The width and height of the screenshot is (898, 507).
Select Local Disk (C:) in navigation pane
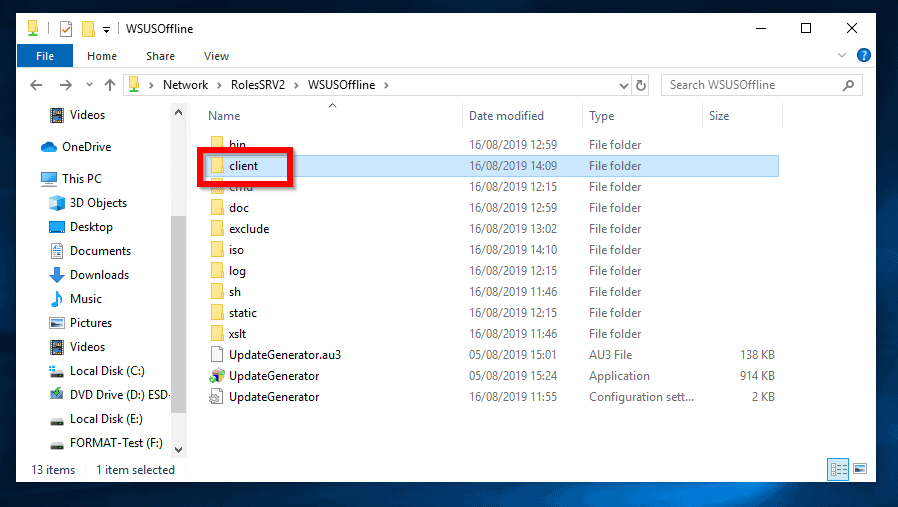point(107,371)
